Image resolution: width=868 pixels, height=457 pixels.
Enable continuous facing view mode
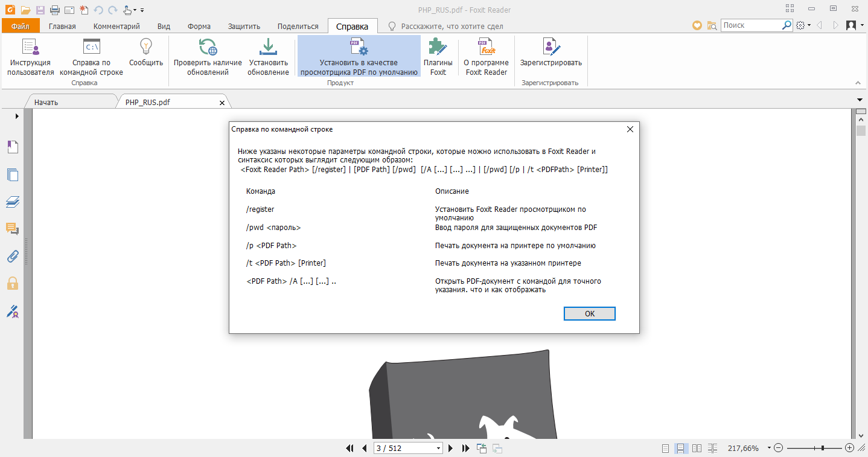click(x=713, y=448)
